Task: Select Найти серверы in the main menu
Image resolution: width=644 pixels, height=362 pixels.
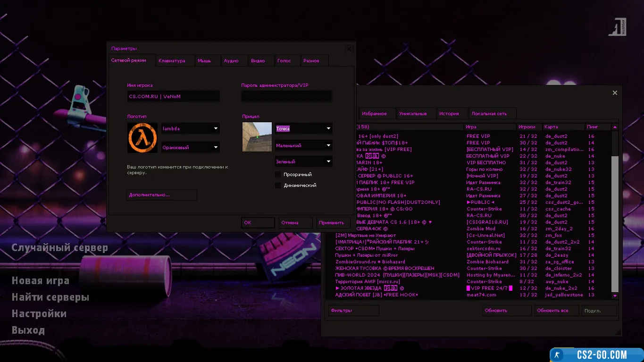Action: point(50,297)
